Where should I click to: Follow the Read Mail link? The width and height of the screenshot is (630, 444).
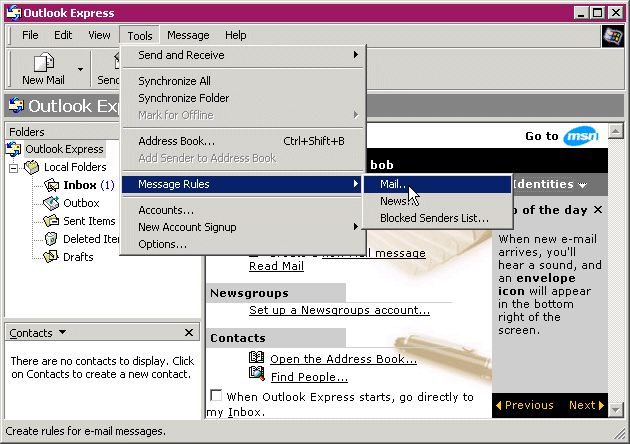pos(276,266)
